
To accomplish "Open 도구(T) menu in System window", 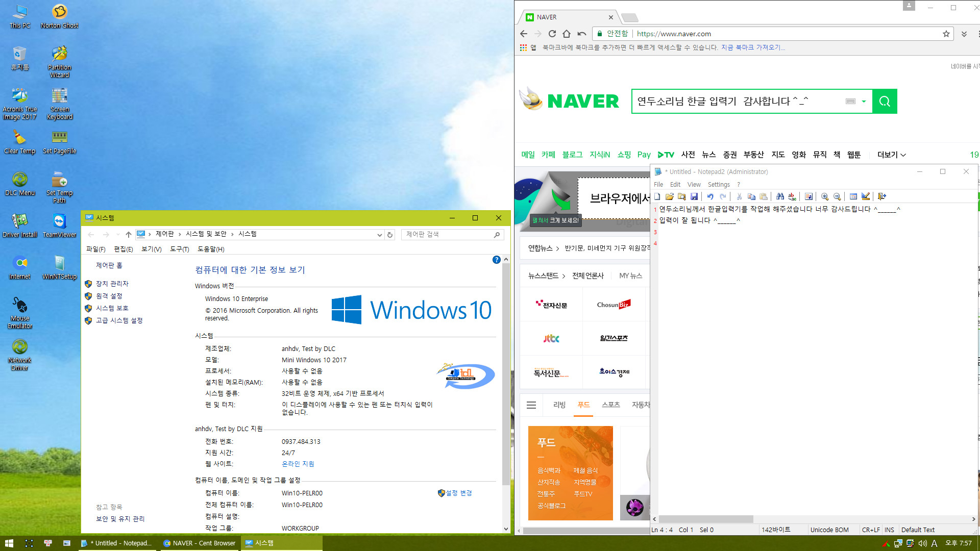I will tap(180, 249).
